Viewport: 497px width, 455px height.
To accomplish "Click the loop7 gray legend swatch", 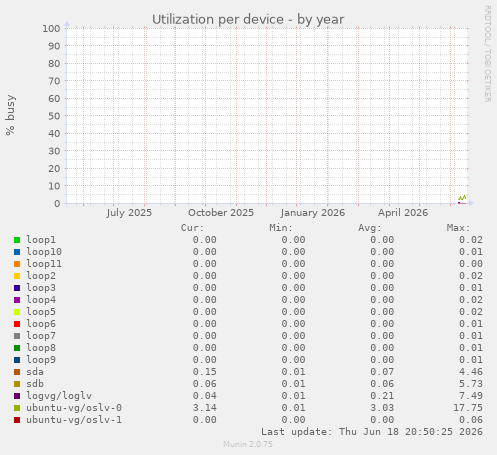I will click(x=17, y=336).
